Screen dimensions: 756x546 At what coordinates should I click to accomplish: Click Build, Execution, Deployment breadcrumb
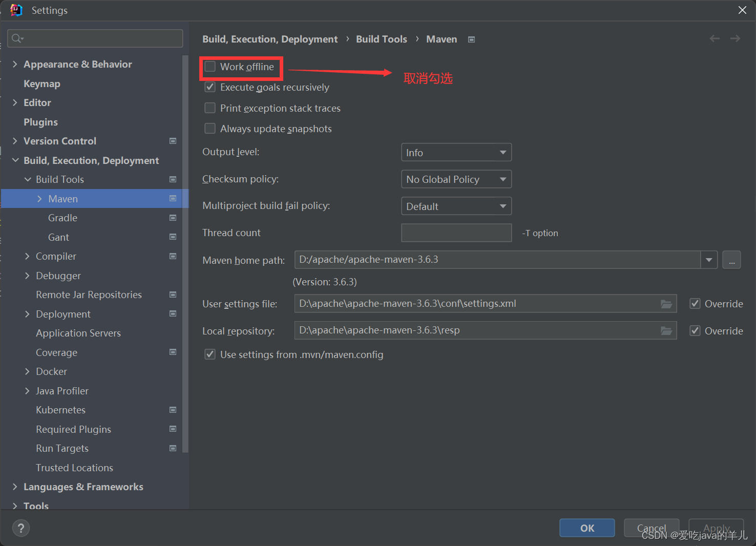click(x=270, y=39)
